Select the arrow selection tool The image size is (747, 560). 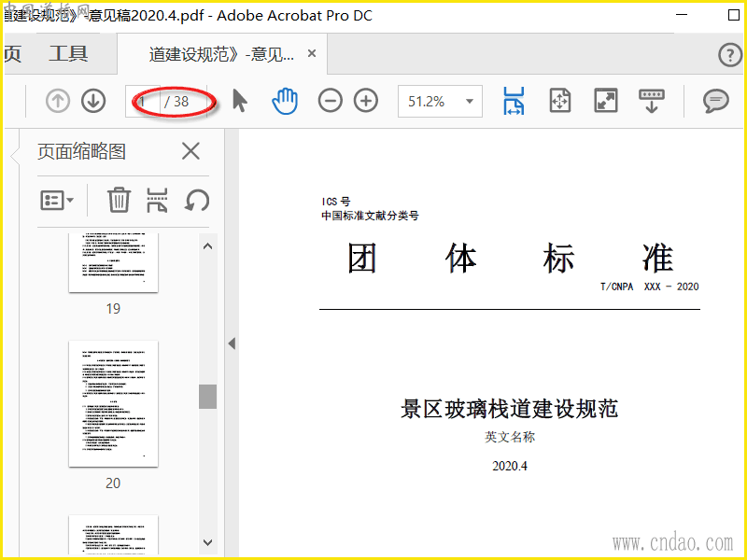[240, 101]
